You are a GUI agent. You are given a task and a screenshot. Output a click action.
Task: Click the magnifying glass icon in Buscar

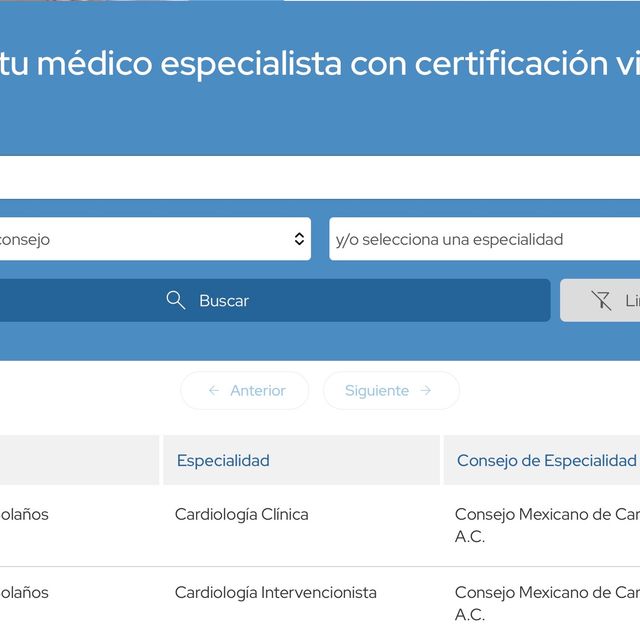pos(176,300)
